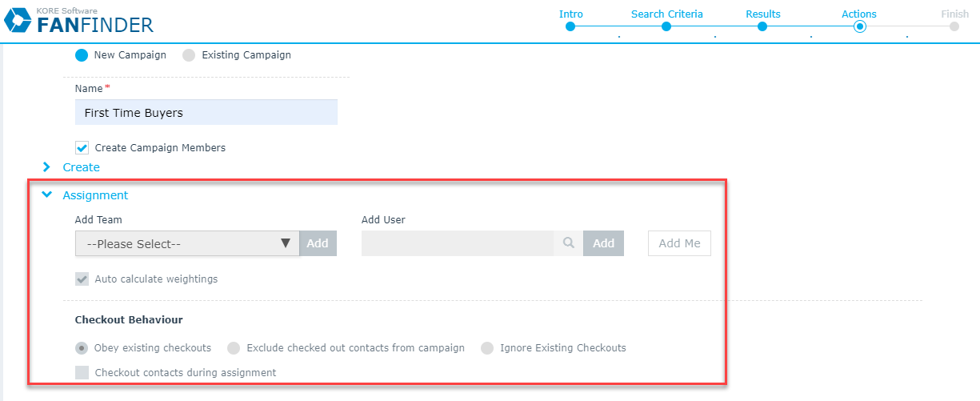Screen dimensions: 980x401
Task: Click the Finish step circle
Action: [954, 26]
